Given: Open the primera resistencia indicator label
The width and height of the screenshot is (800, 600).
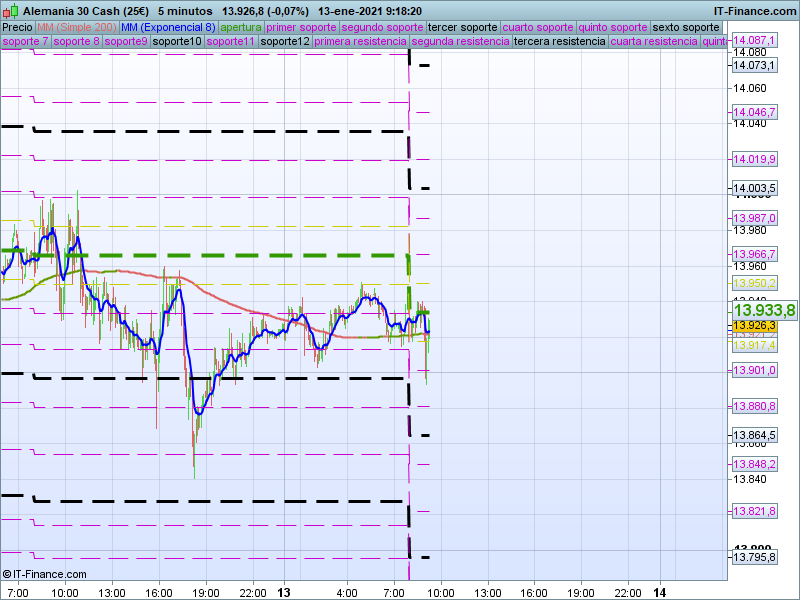Looking at the screenshot, I should point(360,42).
